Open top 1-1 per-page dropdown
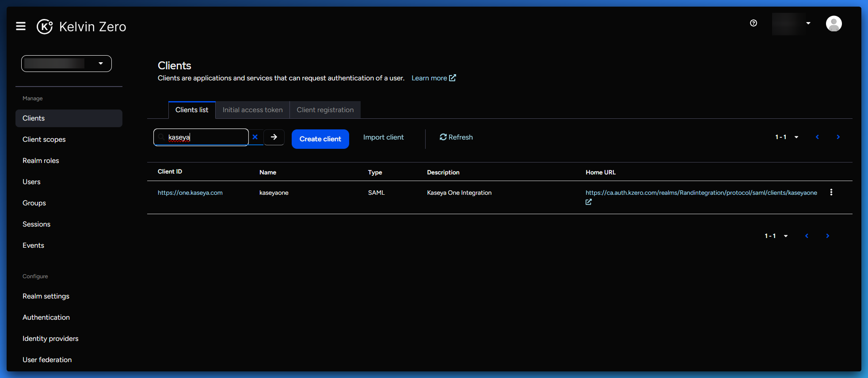Image resolution: width=868 pixels, height=378 pixels. (787, 137)
